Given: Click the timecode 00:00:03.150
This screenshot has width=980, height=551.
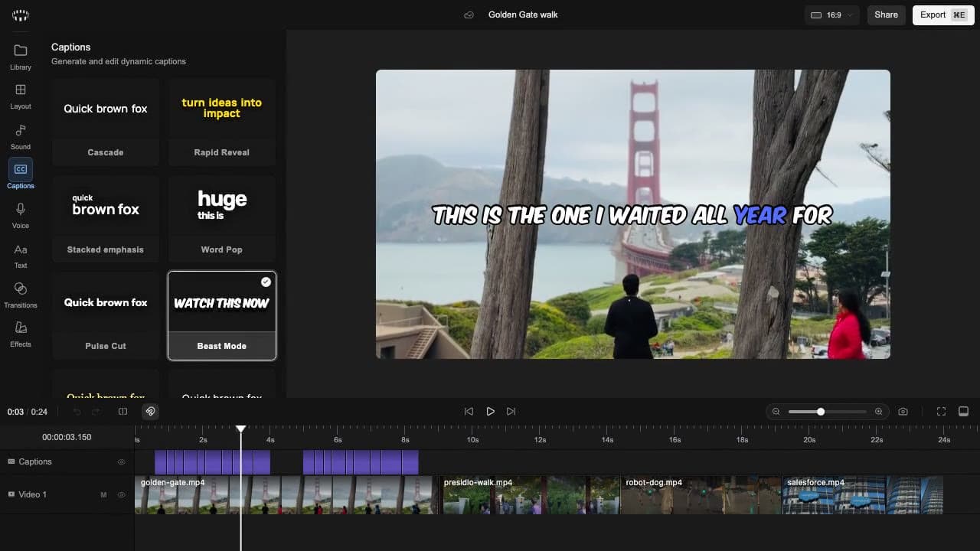Looking at the screenshot, I should click(67, 438).
